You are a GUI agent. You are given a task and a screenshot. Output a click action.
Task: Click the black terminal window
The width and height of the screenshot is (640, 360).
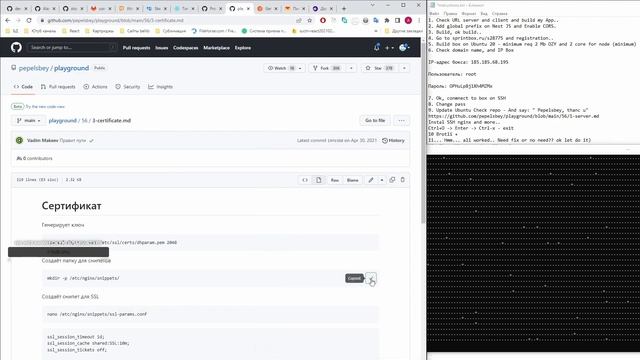coord(533,253)
